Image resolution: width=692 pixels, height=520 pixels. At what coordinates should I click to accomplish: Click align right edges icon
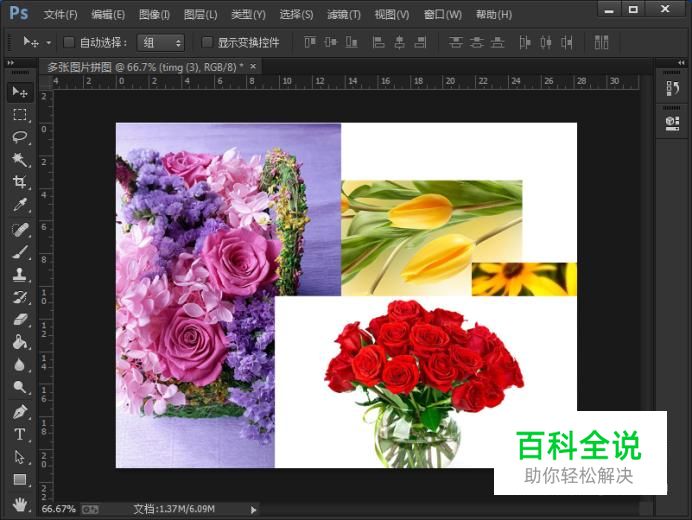click(420, 42)
